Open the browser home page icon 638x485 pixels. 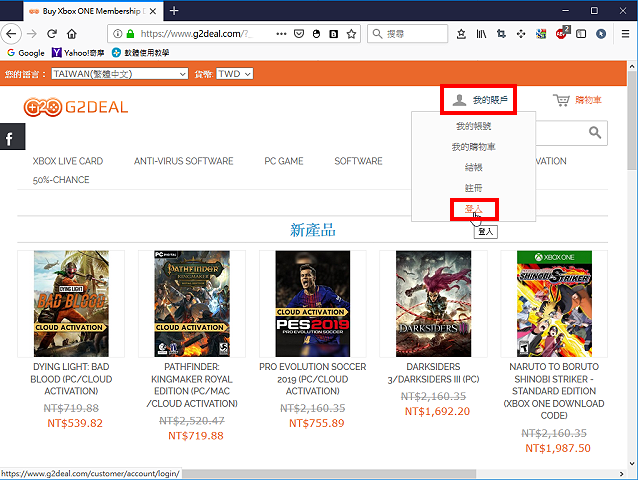pyautogui.click(x=72, y=34)
